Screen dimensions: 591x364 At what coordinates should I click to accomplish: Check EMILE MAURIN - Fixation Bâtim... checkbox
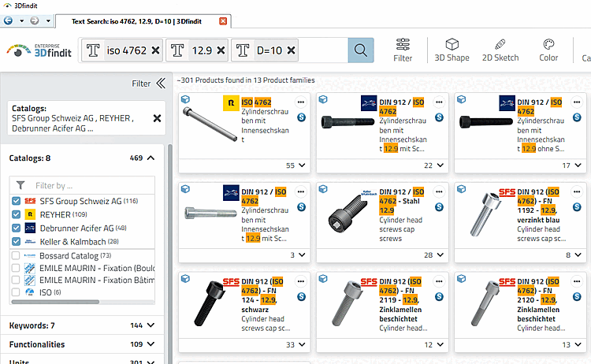tap(16, 280)
